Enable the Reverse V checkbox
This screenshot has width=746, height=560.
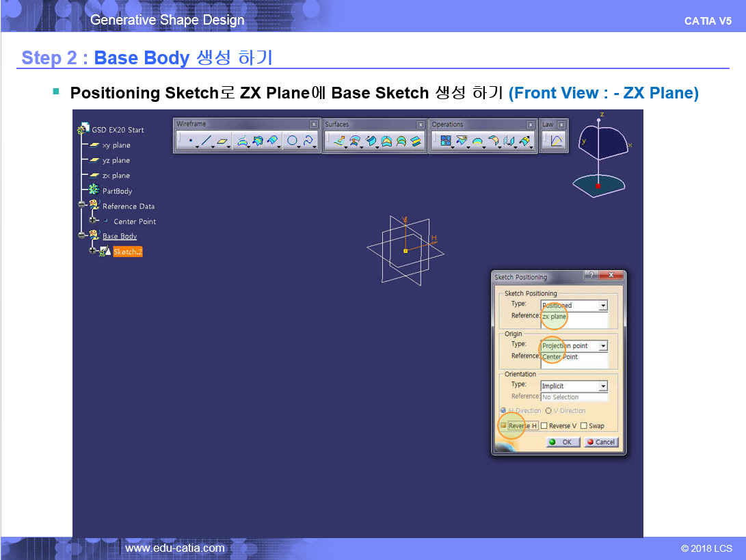544,425
